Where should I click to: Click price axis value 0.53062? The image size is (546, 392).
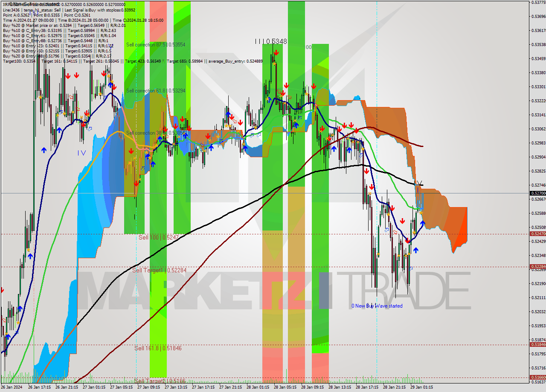coord(538,129)
